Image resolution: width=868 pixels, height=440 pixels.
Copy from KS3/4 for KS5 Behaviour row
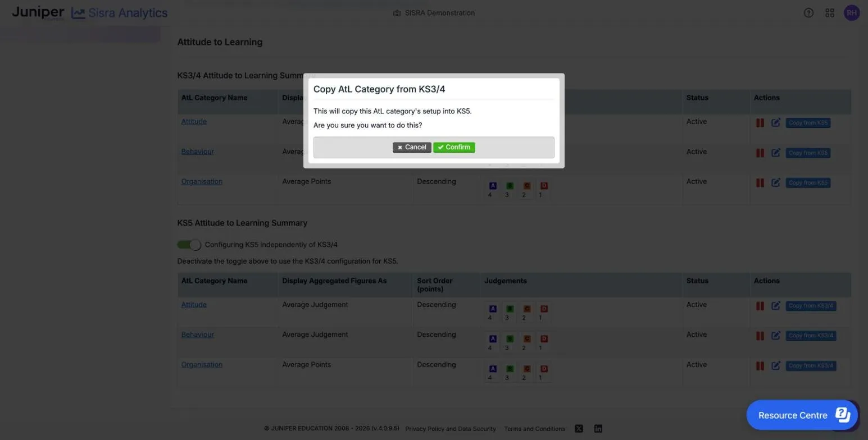pyautogui.click(x=811, y=336)
